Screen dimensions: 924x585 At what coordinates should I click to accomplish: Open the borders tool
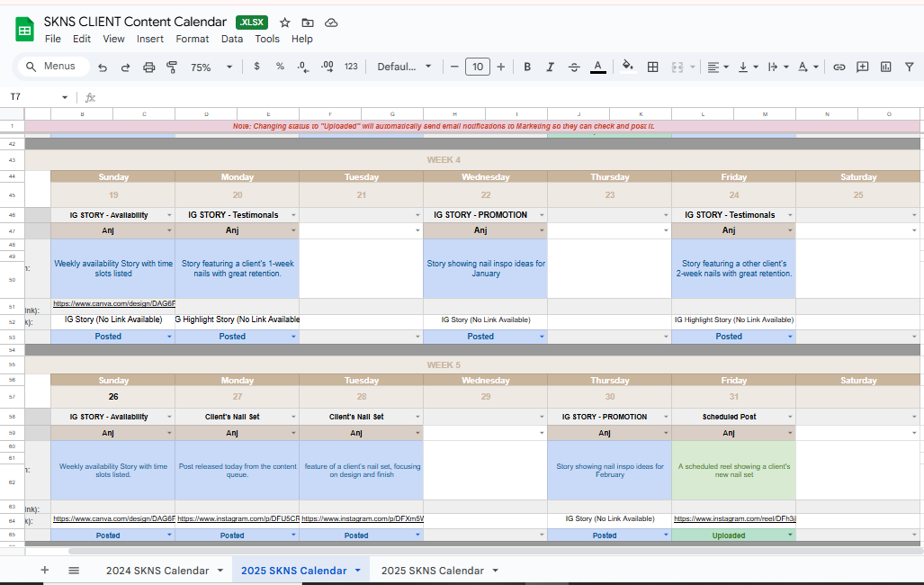point(653,67)
